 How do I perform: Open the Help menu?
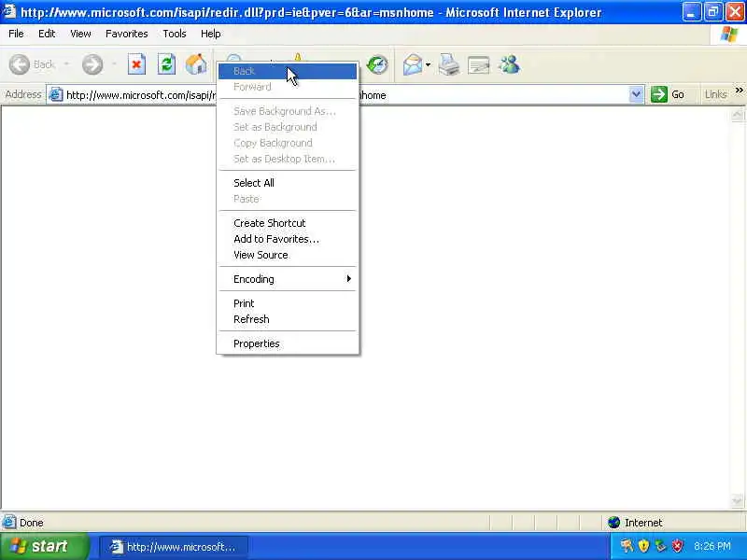pyautogui.click(x=211, y=34)
